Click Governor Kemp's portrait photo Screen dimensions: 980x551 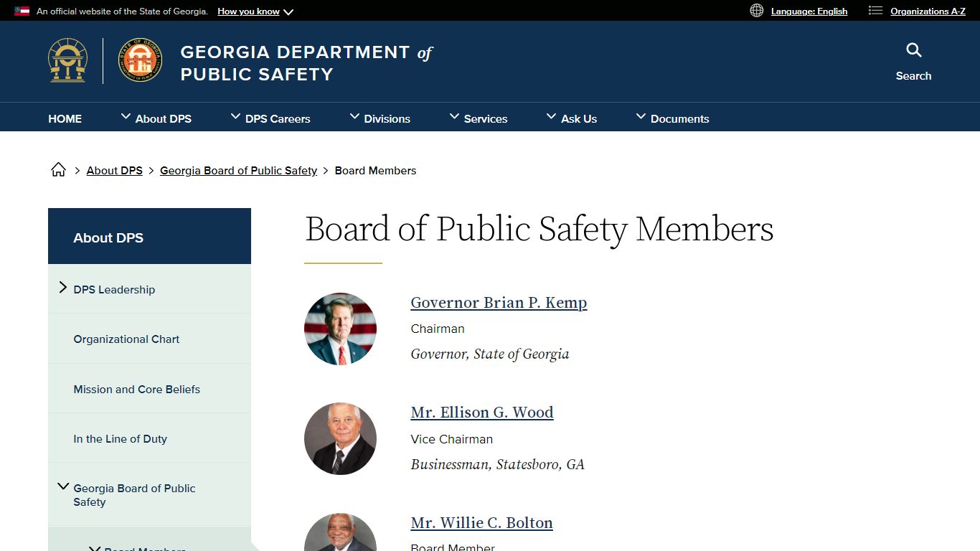(x=340, y=329)
